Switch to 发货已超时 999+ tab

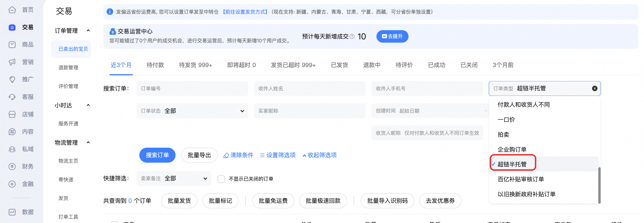point(293,65)
